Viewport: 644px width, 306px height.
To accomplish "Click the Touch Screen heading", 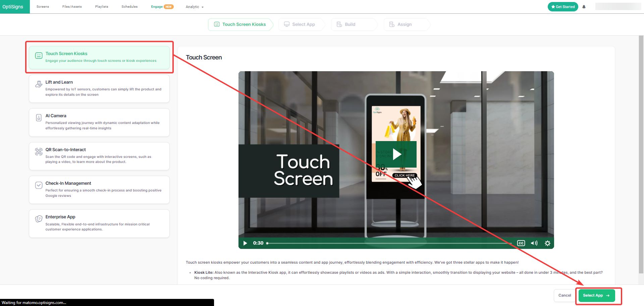I will 204,57.
